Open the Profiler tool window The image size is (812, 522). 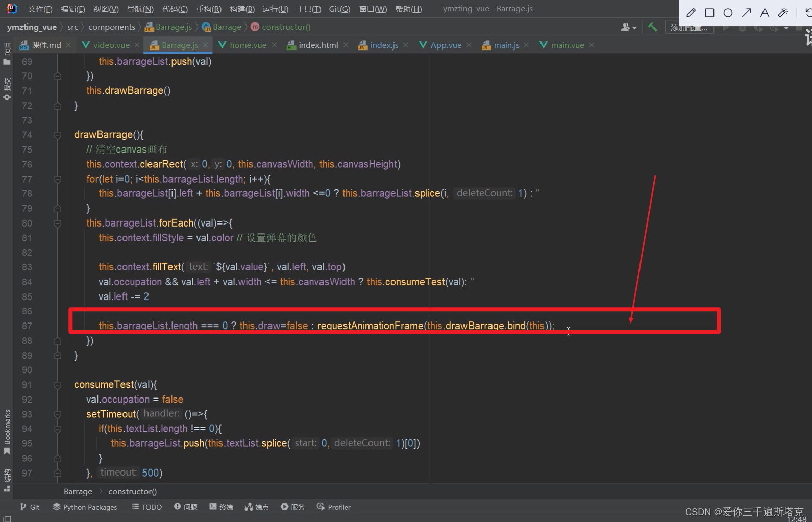tap(334, 507)
